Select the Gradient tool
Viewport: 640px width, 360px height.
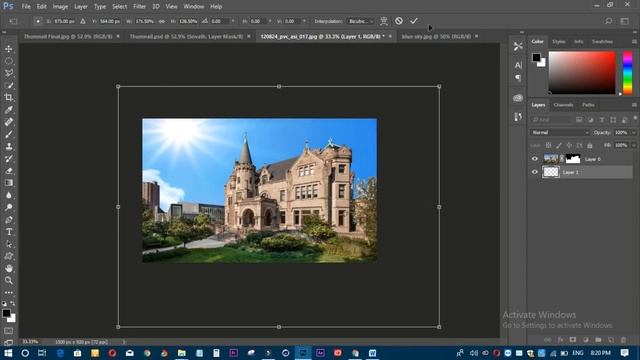pos(9,183)
